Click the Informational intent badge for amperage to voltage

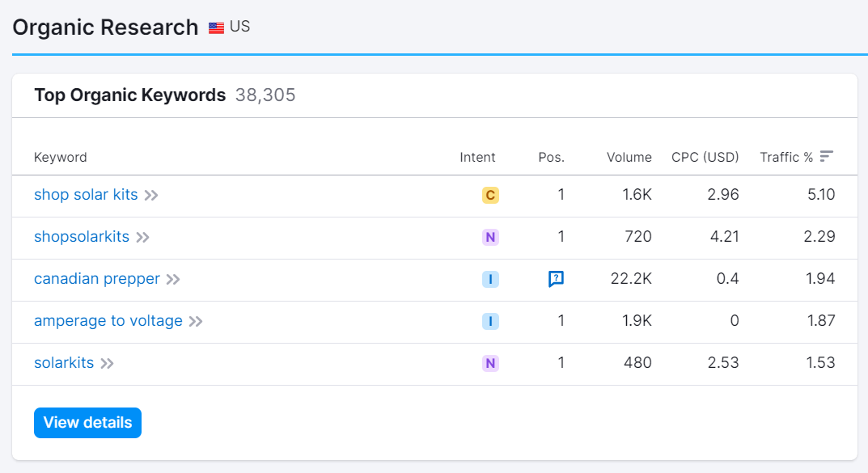490,321
